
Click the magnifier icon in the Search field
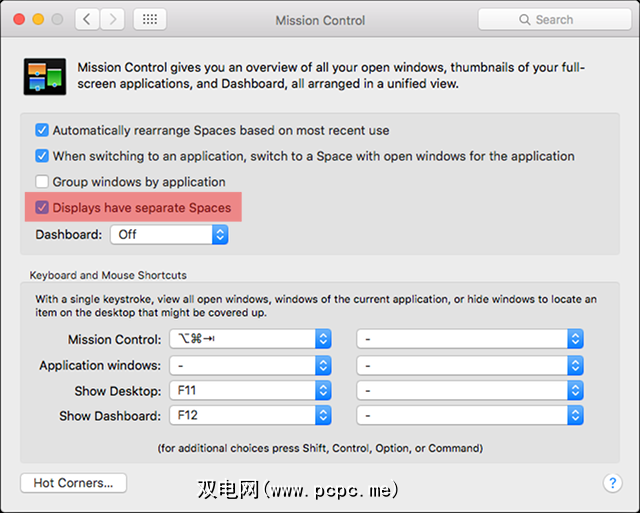click(x=524, y=20)
